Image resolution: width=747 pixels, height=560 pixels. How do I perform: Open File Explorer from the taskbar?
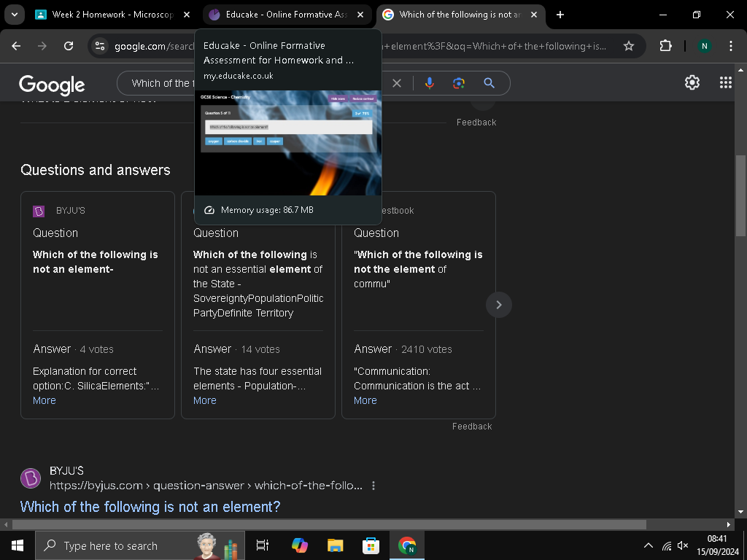pyautogui.click(x=336, y=545)
